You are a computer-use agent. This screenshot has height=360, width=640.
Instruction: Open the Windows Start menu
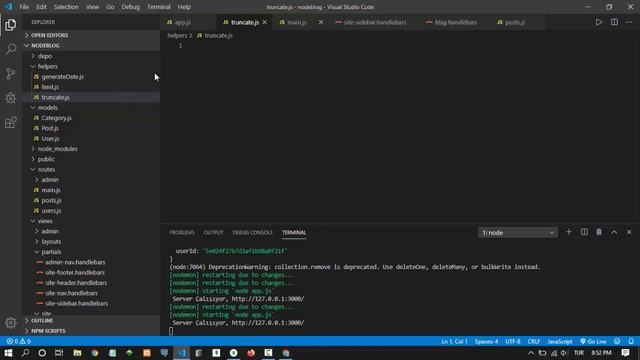pos(8,353)
